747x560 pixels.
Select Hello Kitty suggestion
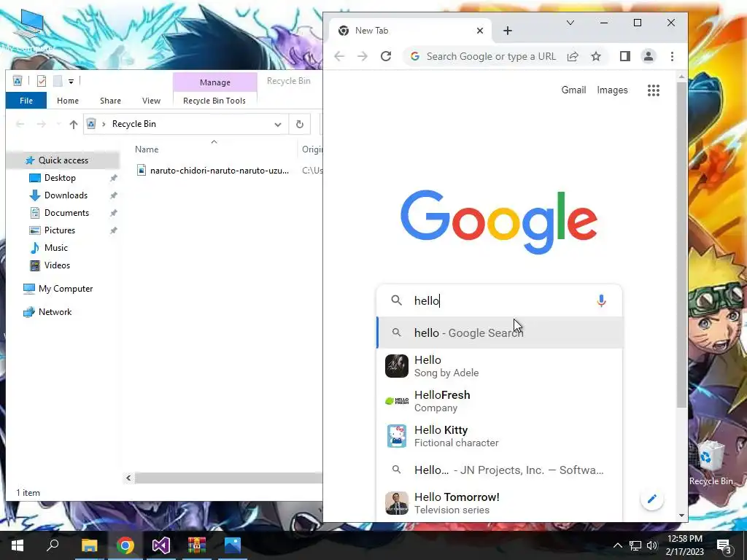pyautogui.click(x=499, y=436)
